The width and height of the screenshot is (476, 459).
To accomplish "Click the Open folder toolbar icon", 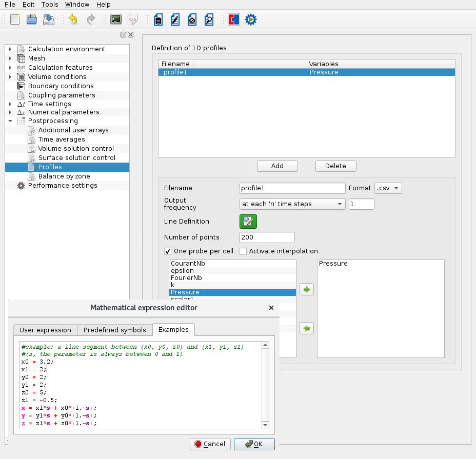I will click(x=32, y=20).
